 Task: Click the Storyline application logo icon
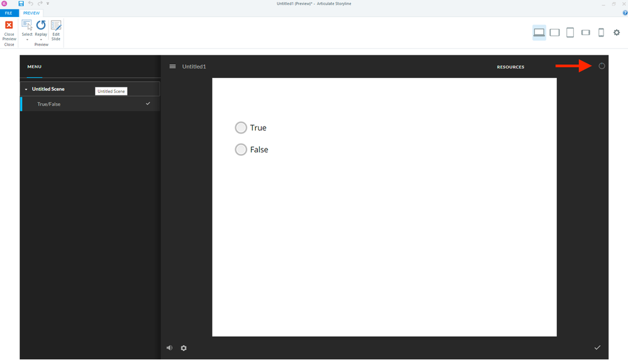click(x=4, y=4)
